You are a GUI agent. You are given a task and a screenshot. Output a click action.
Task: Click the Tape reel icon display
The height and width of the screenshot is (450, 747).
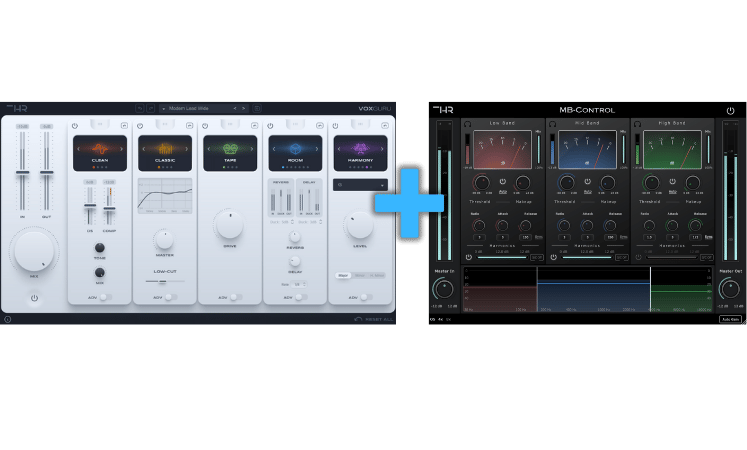point(230,149)
